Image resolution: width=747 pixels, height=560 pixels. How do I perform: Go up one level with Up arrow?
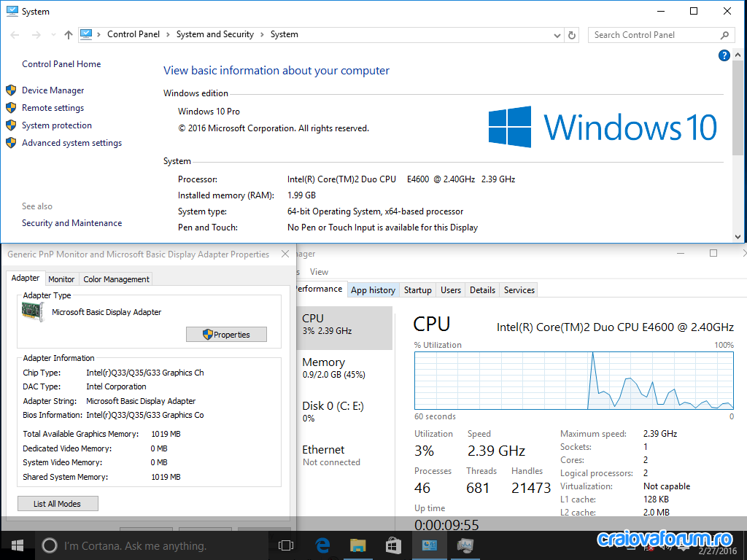pos(68,35)
